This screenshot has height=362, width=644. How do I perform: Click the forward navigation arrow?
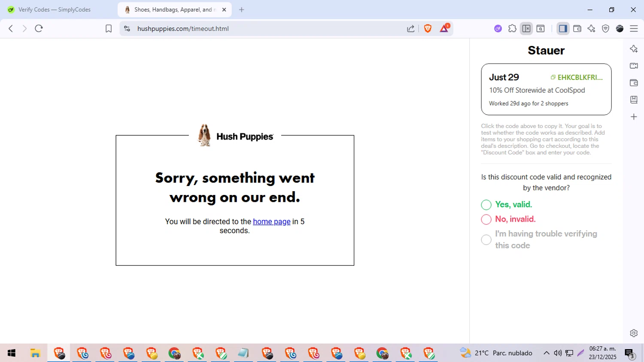tap(24, 28)
